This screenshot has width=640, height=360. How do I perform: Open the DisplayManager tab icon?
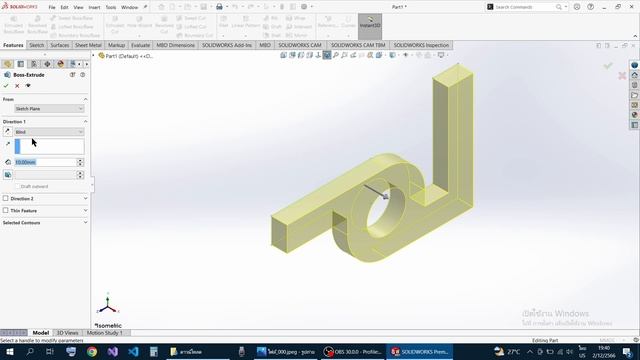(x=60, y=64)
